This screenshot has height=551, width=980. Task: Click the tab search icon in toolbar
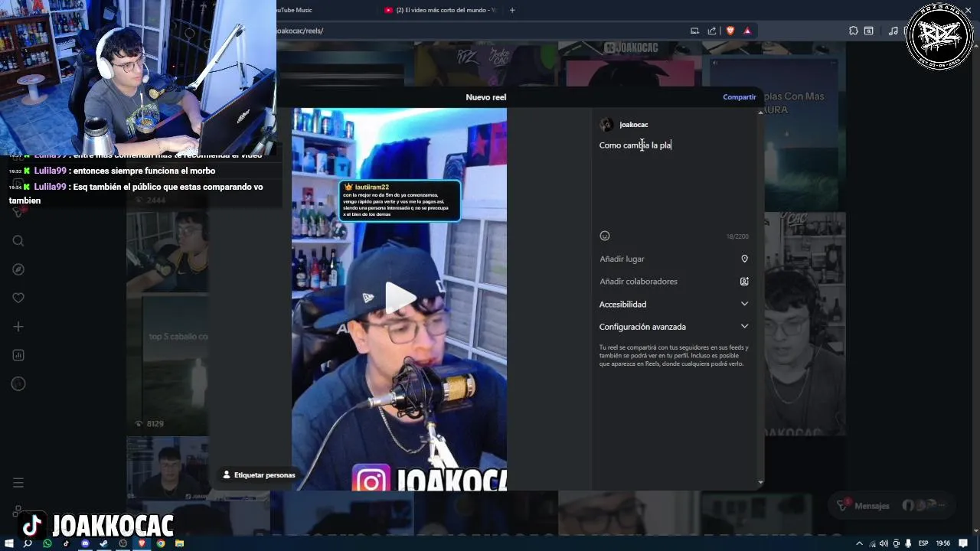[x=869, y=31]
